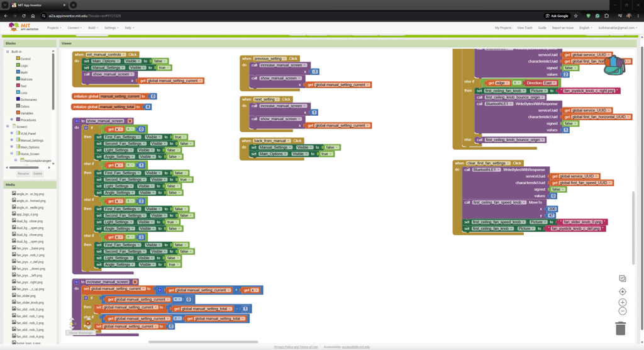Open the Lists blocks drawer
This screenshot has width=644, height=350.
[22, 93]
